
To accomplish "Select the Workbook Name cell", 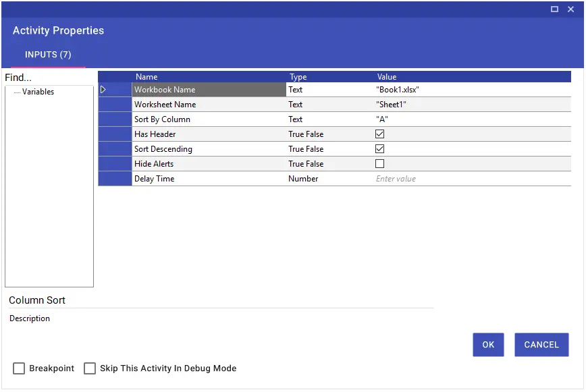I will click(209, 90).
